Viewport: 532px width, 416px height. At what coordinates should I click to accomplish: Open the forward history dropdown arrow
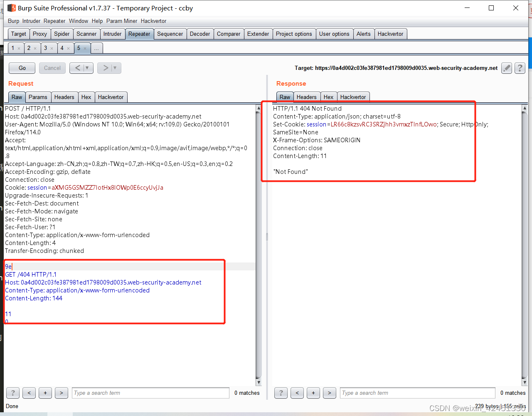point(116,68)
